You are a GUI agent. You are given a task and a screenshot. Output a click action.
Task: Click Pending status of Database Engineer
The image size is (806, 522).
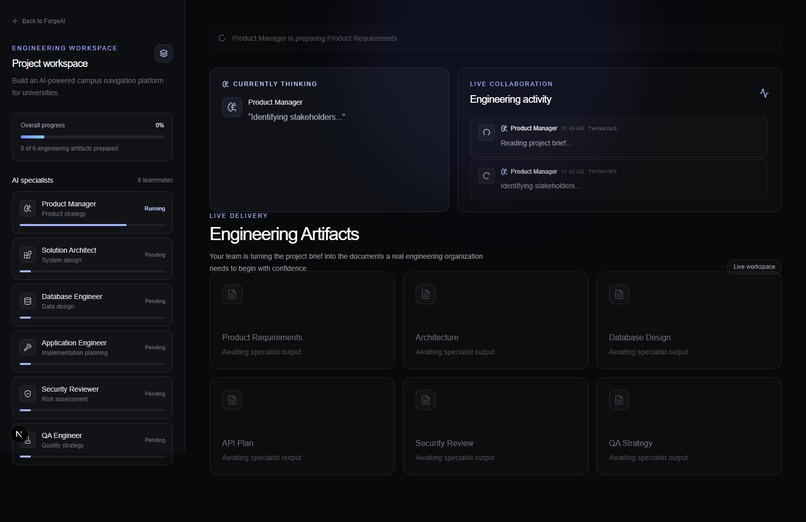155,301
